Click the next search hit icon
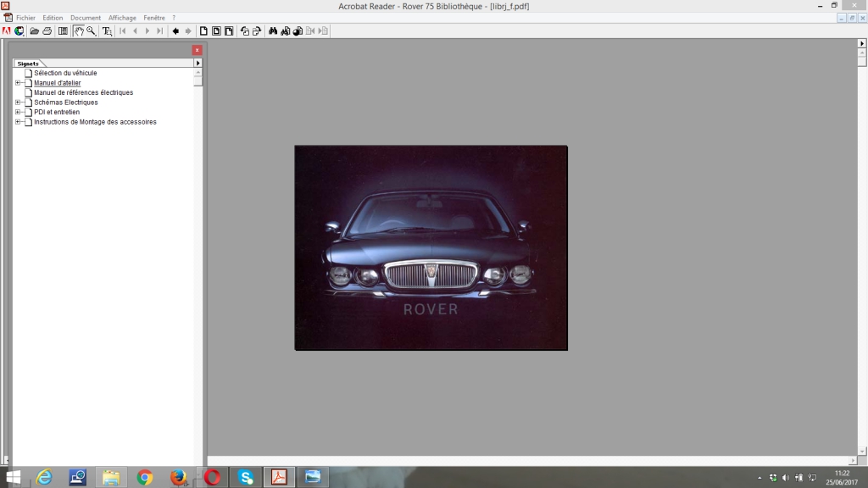868x488 pixels. tap(323, 31)
